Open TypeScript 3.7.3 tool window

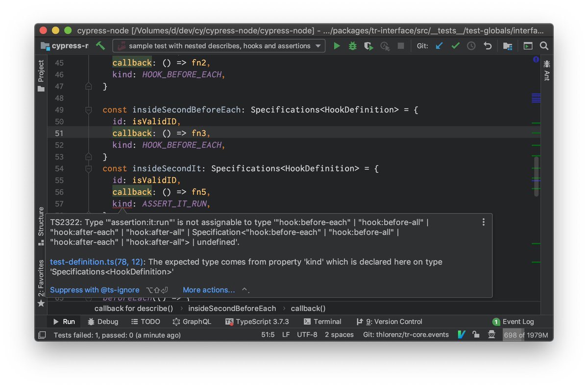(x=257, y=322)
